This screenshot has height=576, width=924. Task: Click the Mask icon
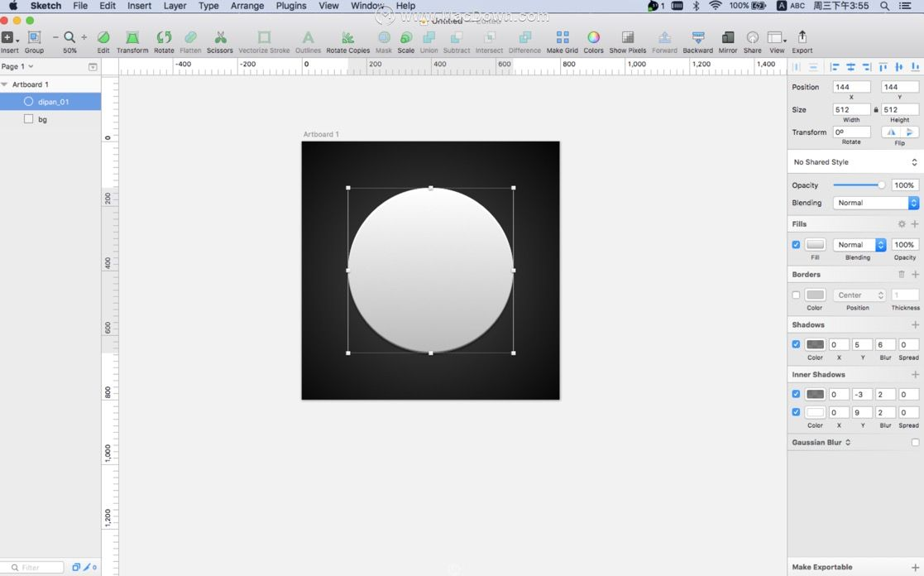(x=384, y=38)
